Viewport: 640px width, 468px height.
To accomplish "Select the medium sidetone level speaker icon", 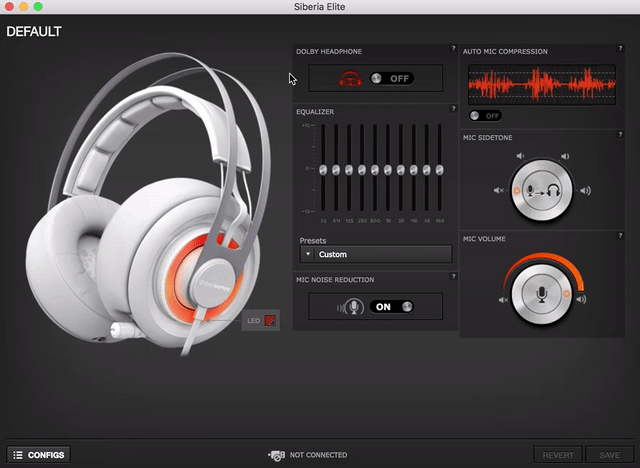I will (565, 156).
